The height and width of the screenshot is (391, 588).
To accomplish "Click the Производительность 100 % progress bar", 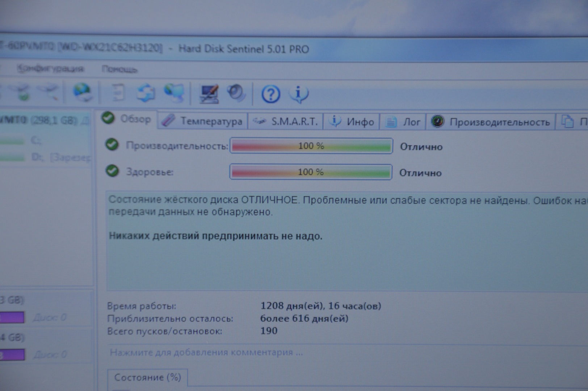I will 311,146.
